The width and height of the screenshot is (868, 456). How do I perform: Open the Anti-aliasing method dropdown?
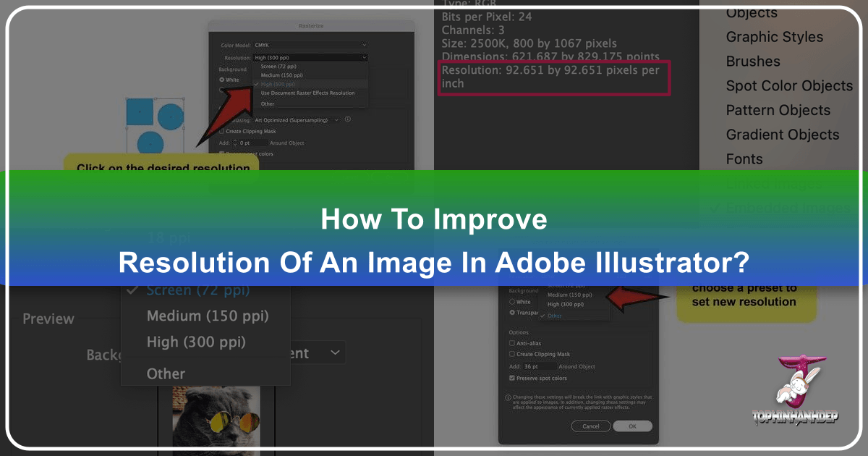pyautogui.click(x=337, y=120)
